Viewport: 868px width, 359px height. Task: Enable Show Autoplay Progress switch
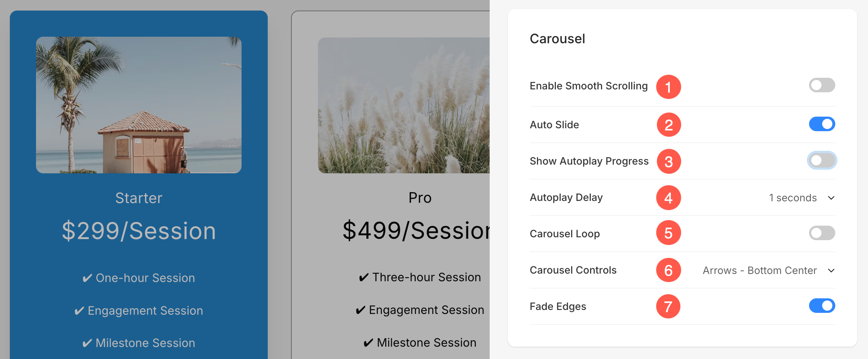click(822, 160)
